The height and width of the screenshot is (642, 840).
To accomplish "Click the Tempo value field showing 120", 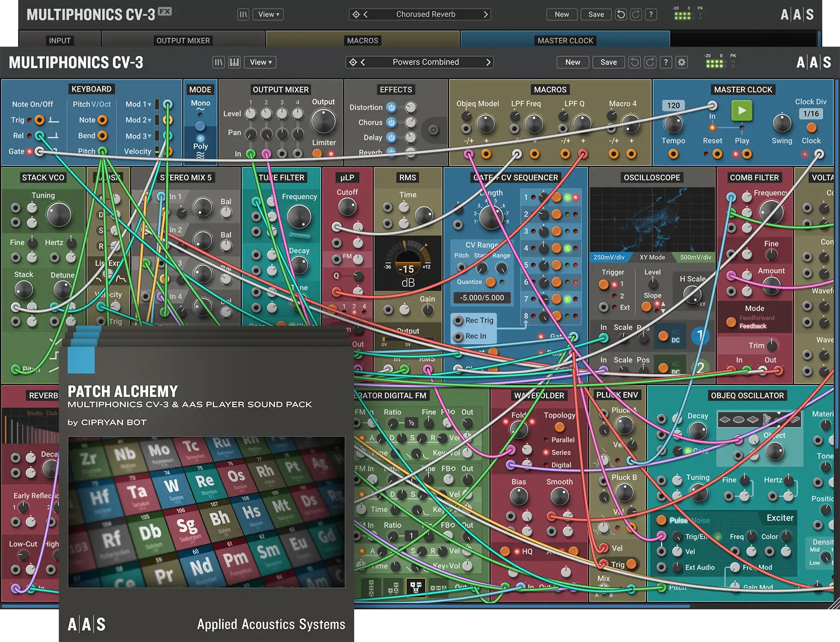I will (x=673, y=105).
